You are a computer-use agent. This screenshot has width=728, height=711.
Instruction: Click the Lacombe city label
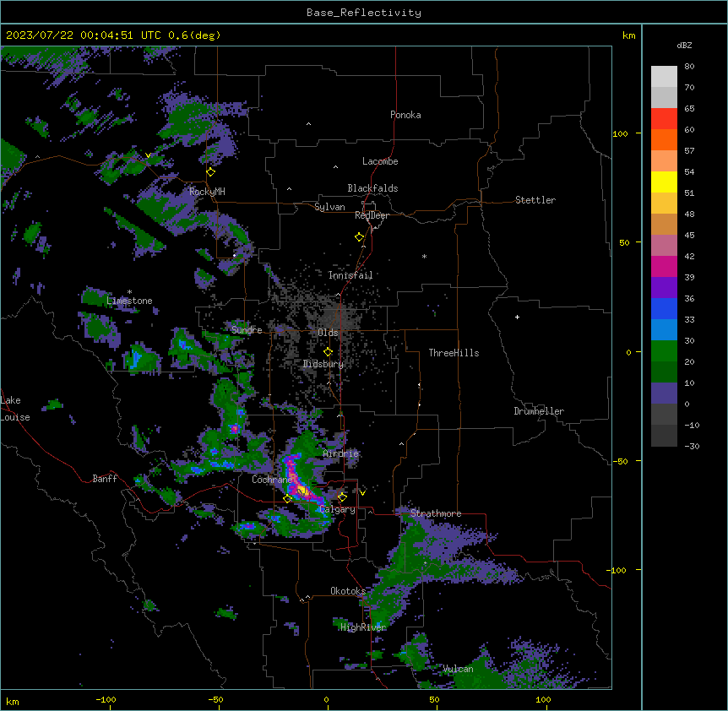click(380, 161)
